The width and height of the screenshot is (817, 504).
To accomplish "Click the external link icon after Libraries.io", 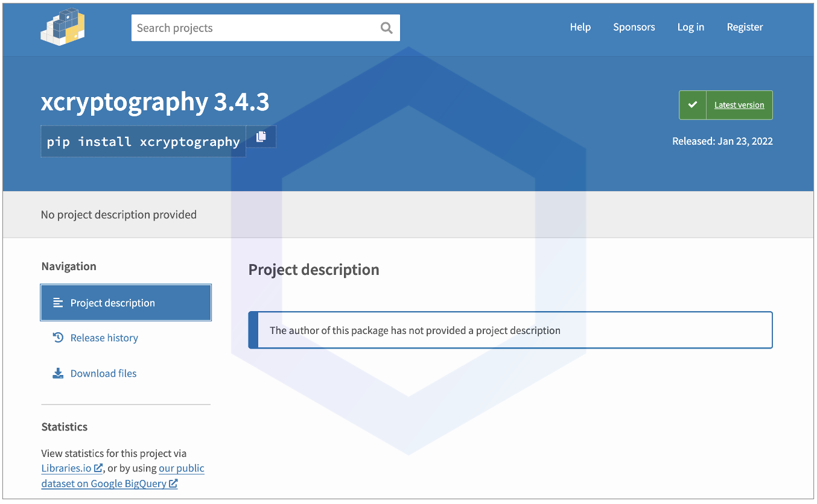I will click(x=98, y=468).
